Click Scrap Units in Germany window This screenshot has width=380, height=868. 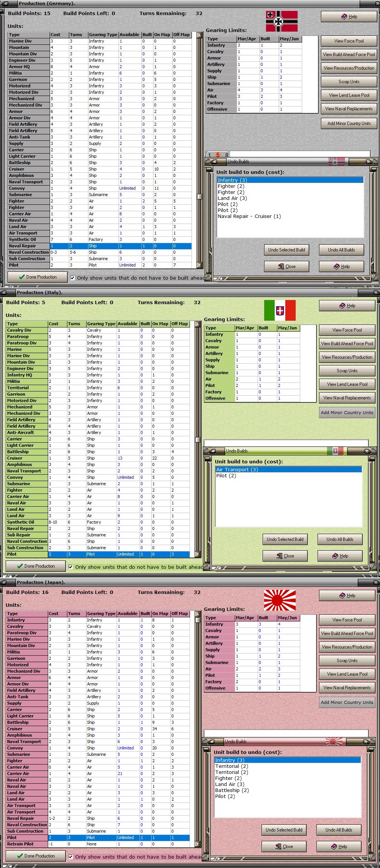(349, 82)
